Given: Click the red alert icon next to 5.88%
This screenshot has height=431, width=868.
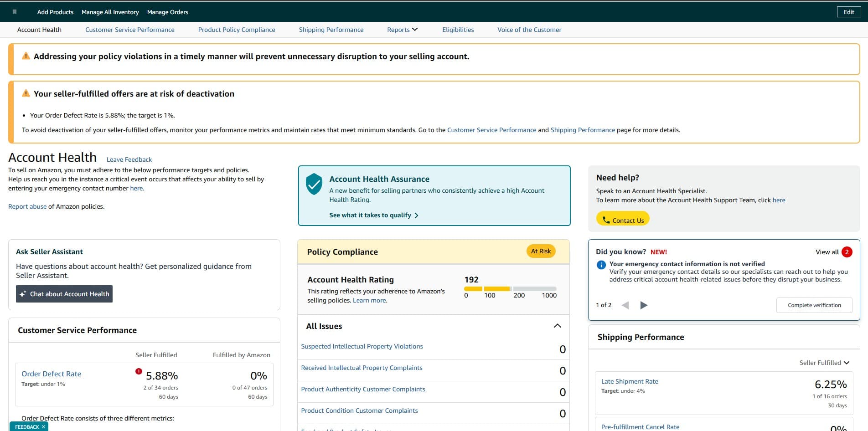Looking at the screenshot, I should point(139,371).
